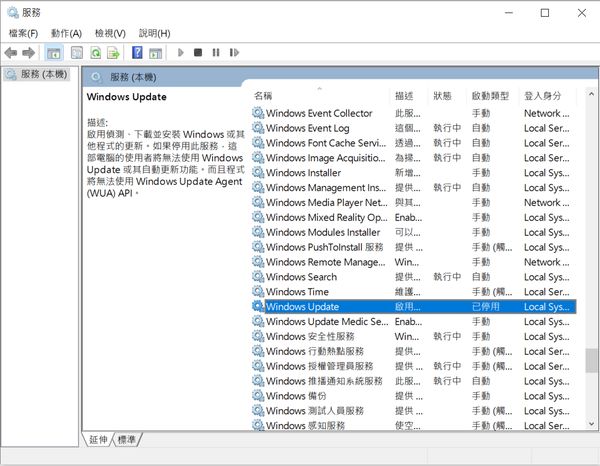Image resolution: width=600 pixels, height=466 pixels.
Task: Click the Services app icon in title bar
Action: (x=13, y=13)
